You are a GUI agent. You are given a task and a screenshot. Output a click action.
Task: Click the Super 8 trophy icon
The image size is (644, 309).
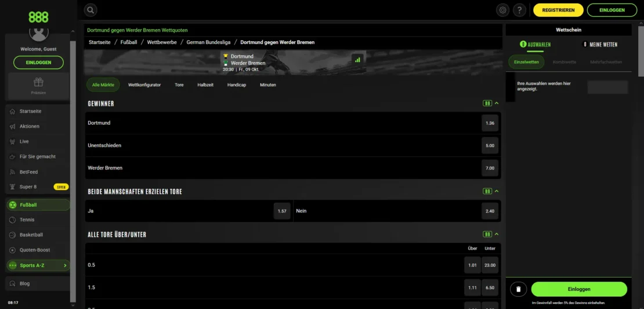click(x=12, y=186)
